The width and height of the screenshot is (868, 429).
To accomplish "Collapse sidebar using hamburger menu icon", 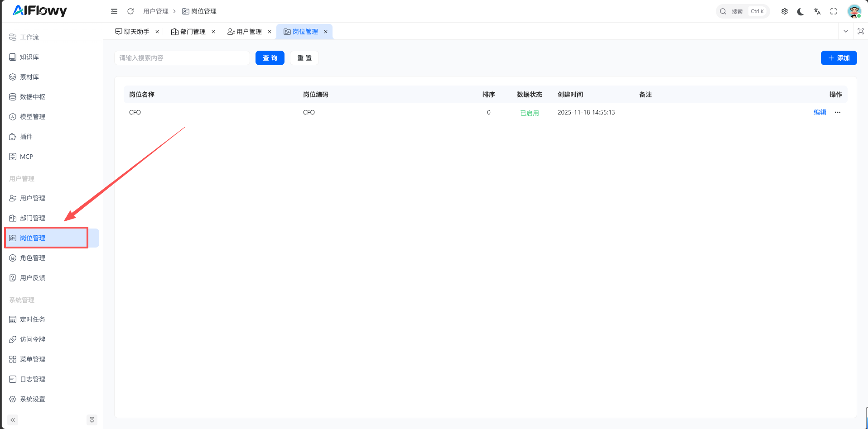I will coord(114,11).
